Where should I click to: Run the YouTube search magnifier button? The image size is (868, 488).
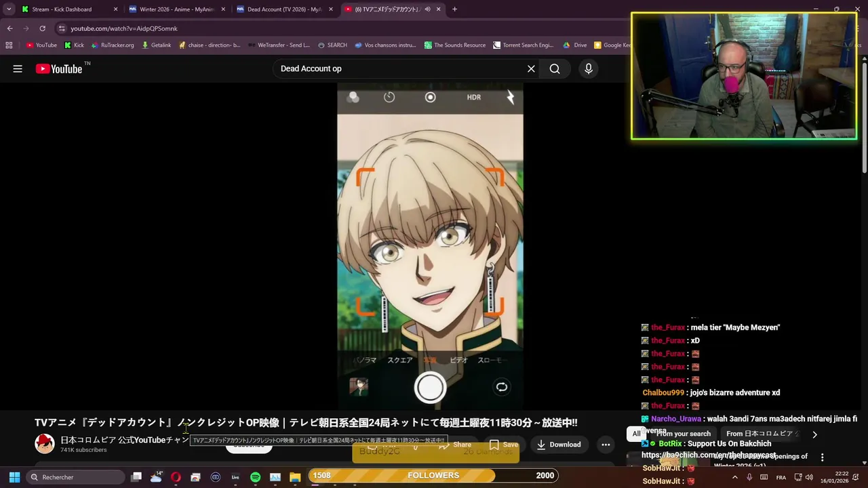coord(555,68)
